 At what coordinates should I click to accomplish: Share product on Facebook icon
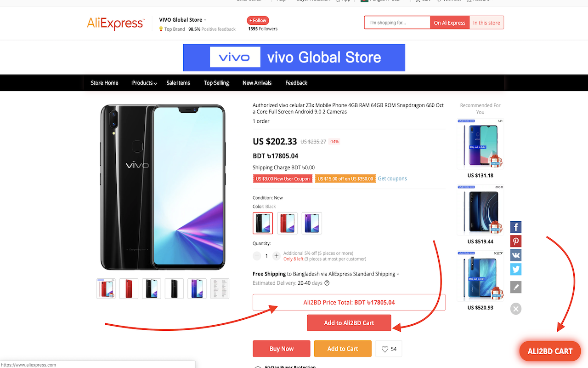[516, 227]
